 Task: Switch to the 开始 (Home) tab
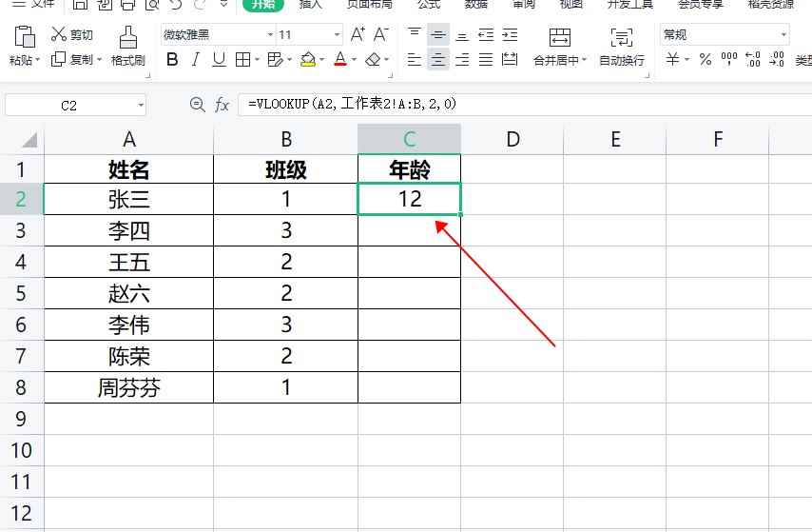(263, 4)
